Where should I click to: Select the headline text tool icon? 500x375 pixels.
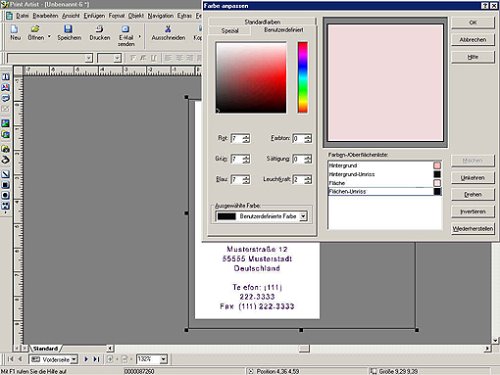point(6,88)
